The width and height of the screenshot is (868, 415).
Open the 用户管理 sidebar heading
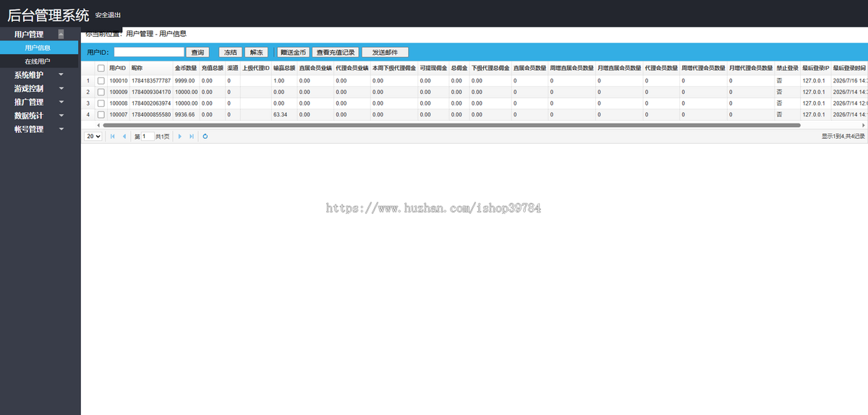[29, 34]
